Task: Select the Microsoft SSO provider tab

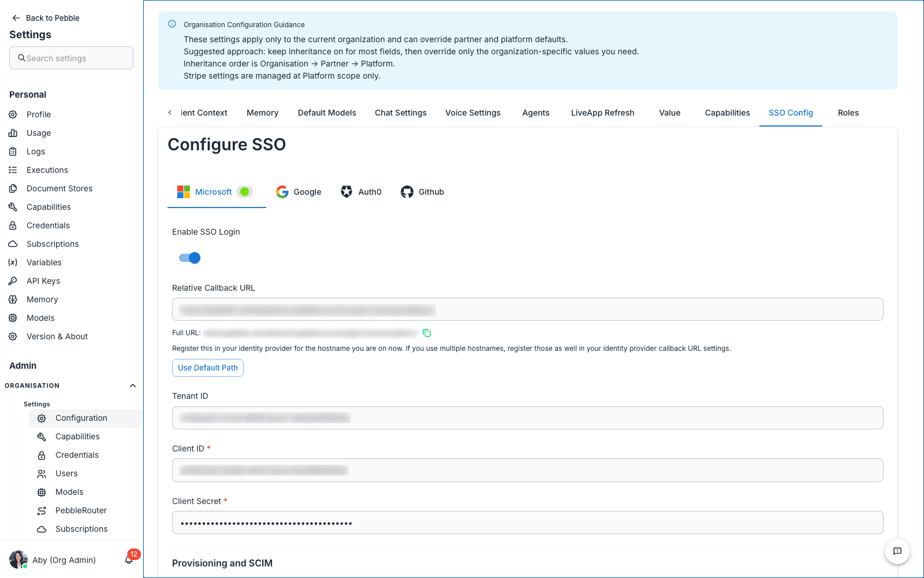Action: (x=217, y=192)
